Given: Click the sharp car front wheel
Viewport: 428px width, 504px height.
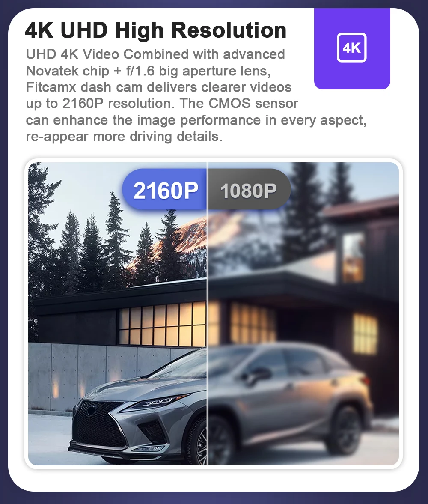Looking at the screenshot, I should pos(200,444).
